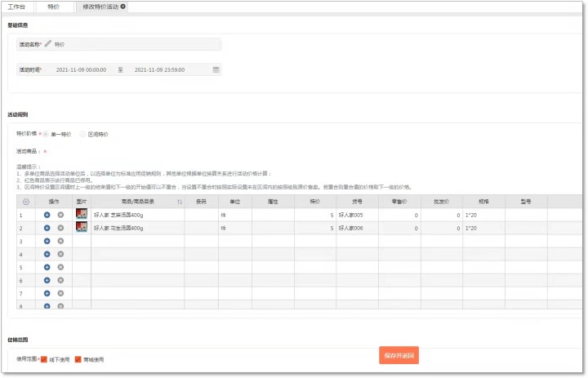The height and width of the screenshot is (378, 588).
Task: Delete row 2 with its remove icon
Action: tap(60, 229)
